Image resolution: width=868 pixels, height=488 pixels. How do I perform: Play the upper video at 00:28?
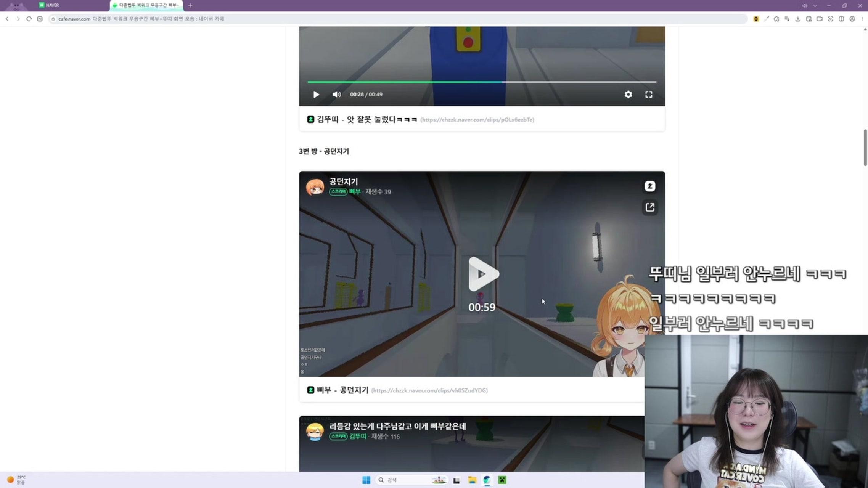pyautogui.click(x=316, y=95)
